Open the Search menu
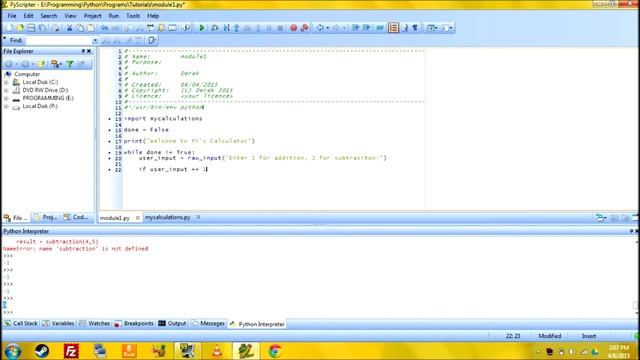640x360 pixels. 49,16
